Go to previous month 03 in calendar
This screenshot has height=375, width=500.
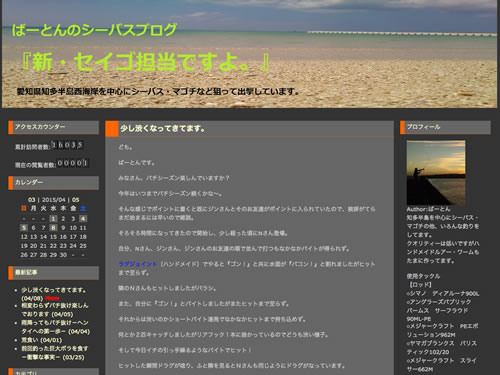click(32, 200)
